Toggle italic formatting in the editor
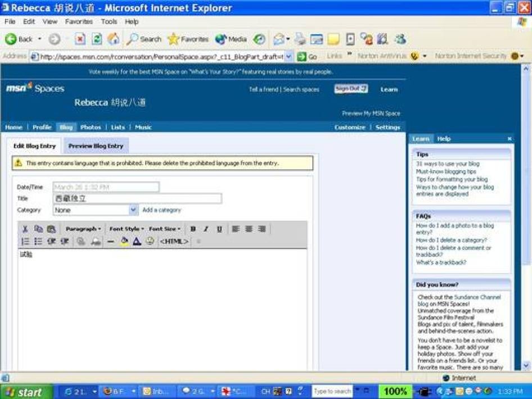532x399 pixels. [206, 229]
